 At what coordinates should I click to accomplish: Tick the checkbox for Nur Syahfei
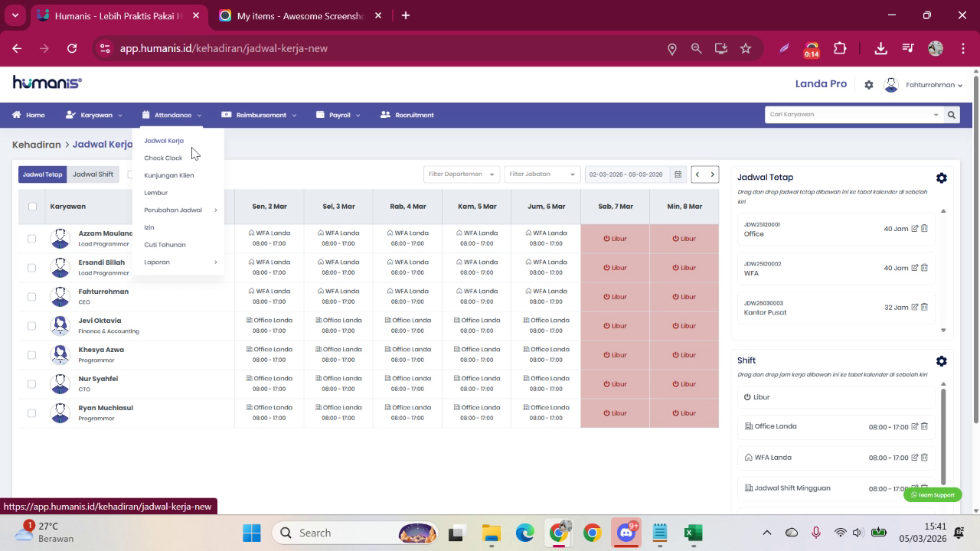(x=31, y=384)
